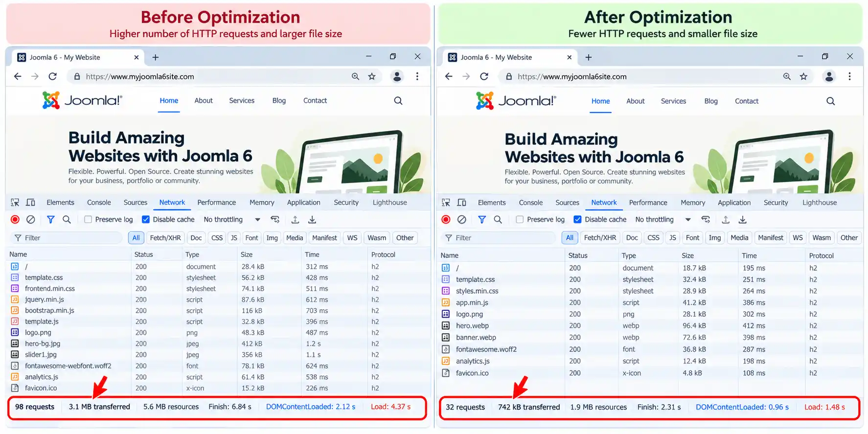Toggle device toolbar in left DevTools

[x=30, y=202]
